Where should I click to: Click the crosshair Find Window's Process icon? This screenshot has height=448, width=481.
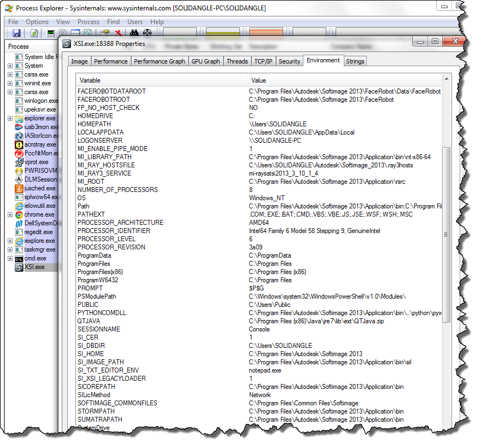146,33
